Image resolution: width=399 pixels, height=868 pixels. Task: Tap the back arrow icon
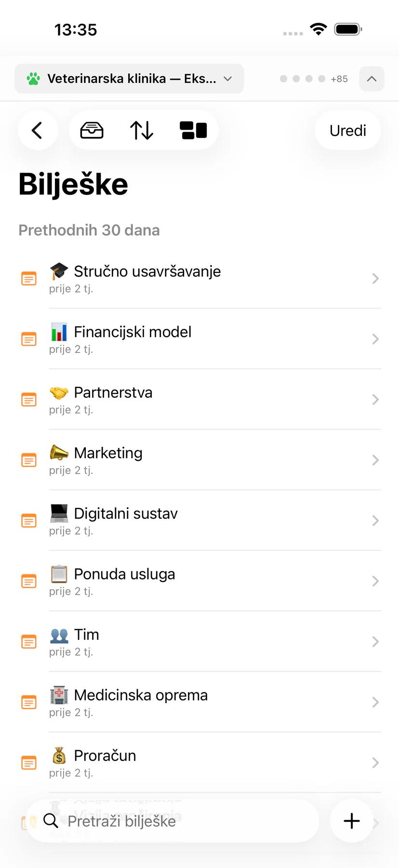[x=38, y=130]
